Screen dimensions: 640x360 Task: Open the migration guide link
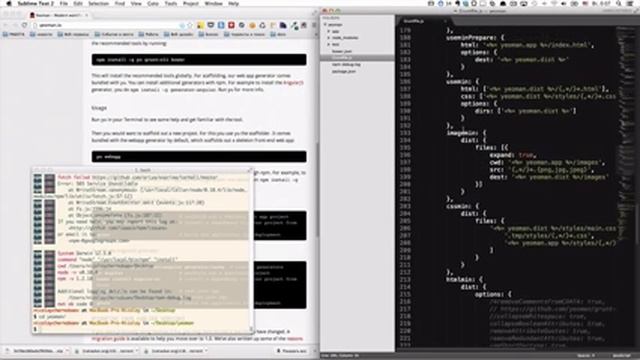[108, 339]
